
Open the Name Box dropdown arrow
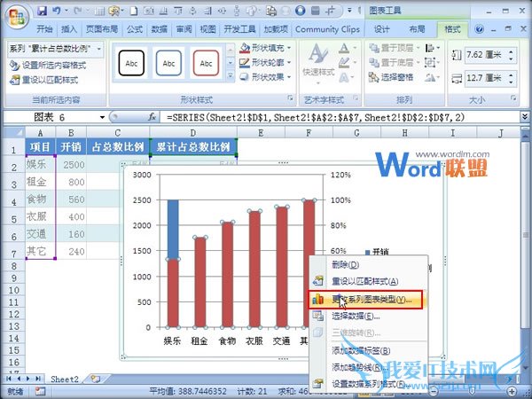(x=102, y=117)
